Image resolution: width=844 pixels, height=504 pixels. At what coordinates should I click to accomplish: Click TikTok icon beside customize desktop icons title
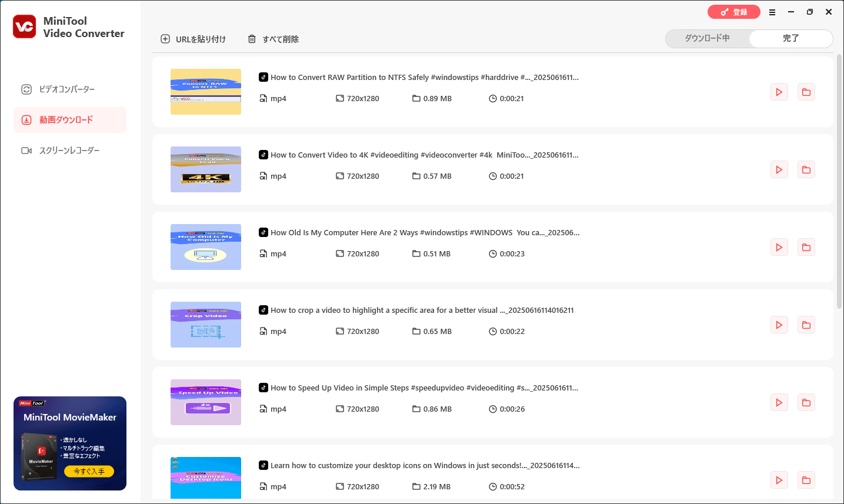[x=263, y=465]
